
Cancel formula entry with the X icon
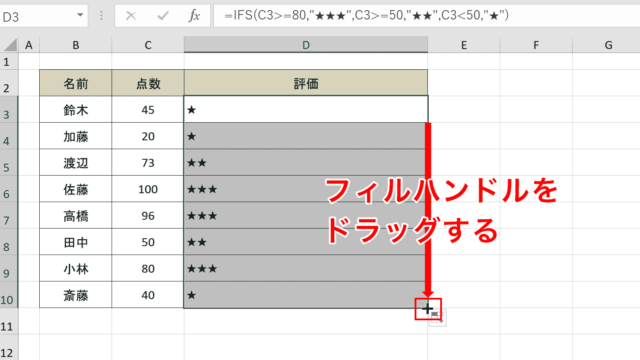[x=131, y=16]
